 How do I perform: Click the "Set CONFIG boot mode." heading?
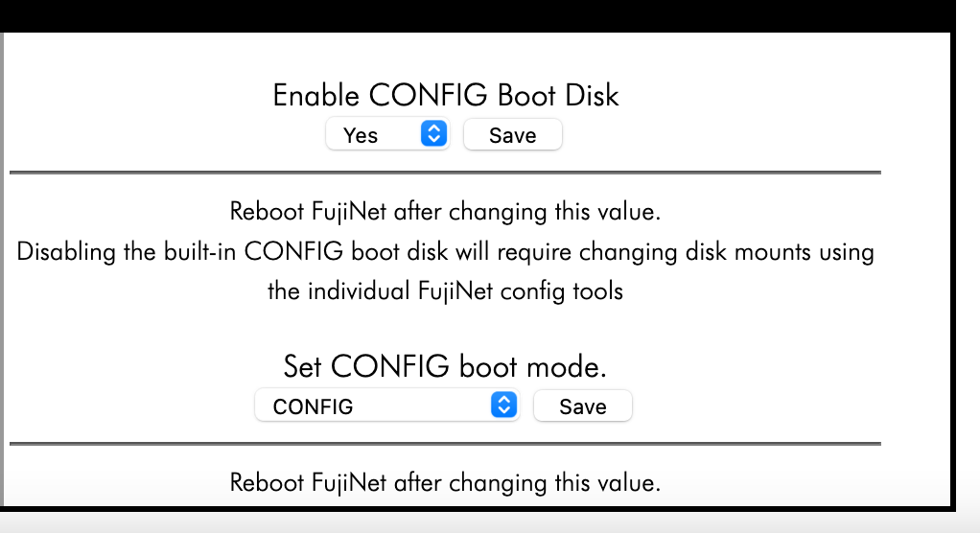(x=445, y=366)
